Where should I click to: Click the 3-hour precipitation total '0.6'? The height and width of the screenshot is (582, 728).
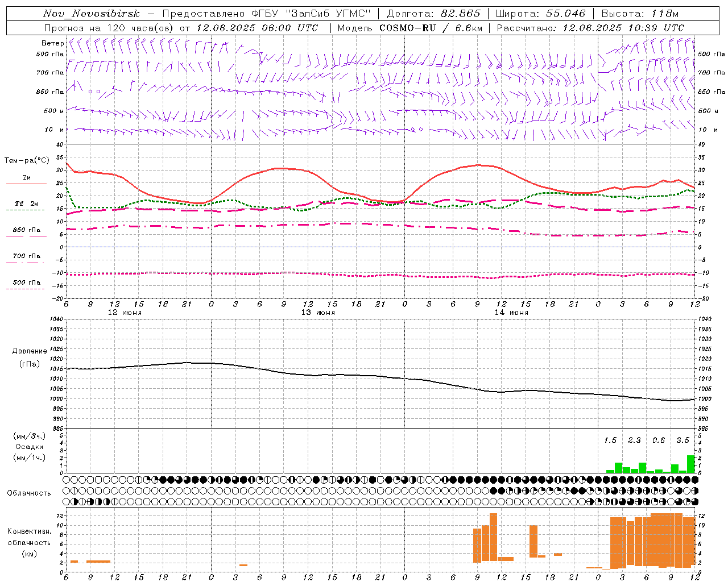[x=659, y=440]
